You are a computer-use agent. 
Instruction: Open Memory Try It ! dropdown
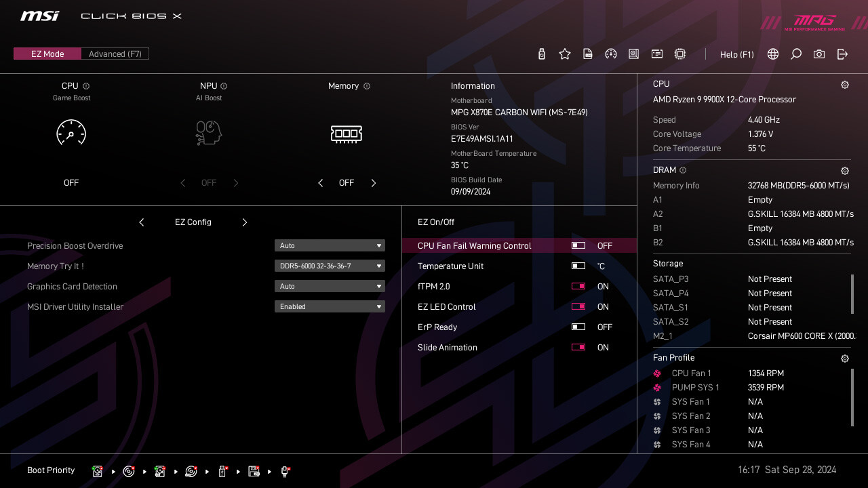pos(330,266)
